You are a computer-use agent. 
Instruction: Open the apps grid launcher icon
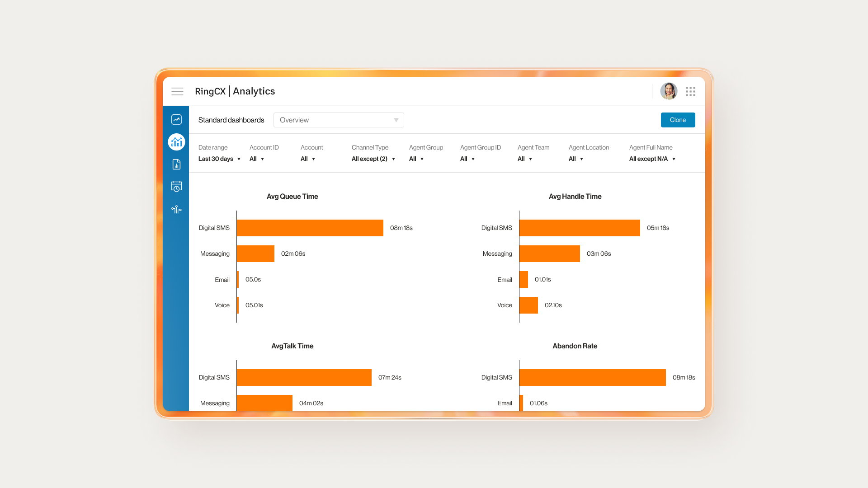click(690, 92)
